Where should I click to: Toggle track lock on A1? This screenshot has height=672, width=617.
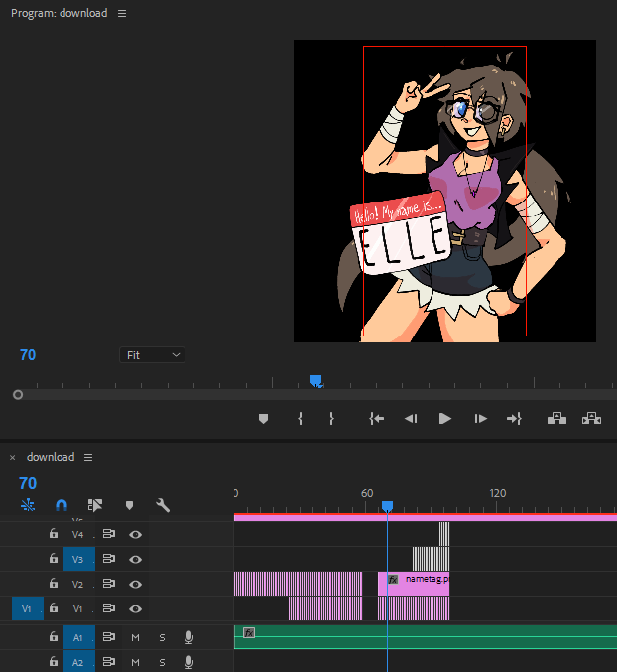(x=54, y=637)
